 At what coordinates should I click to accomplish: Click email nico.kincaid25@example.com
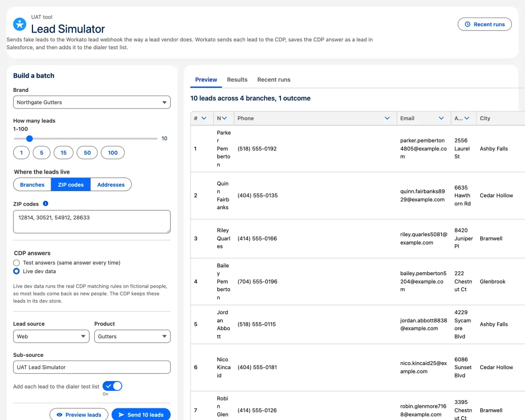tap(423, 367)
